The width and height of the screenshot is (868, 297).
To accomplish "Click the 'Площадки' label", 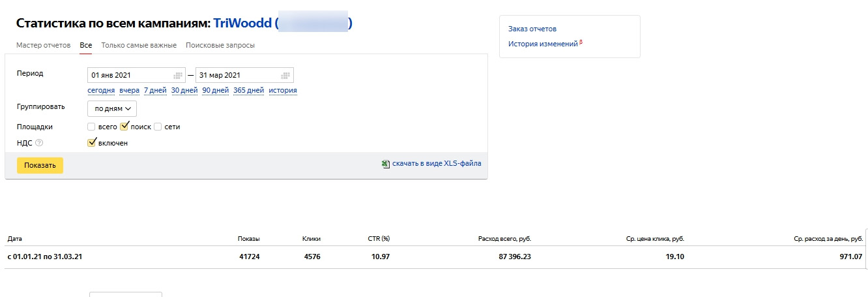I will coord(35,127).
